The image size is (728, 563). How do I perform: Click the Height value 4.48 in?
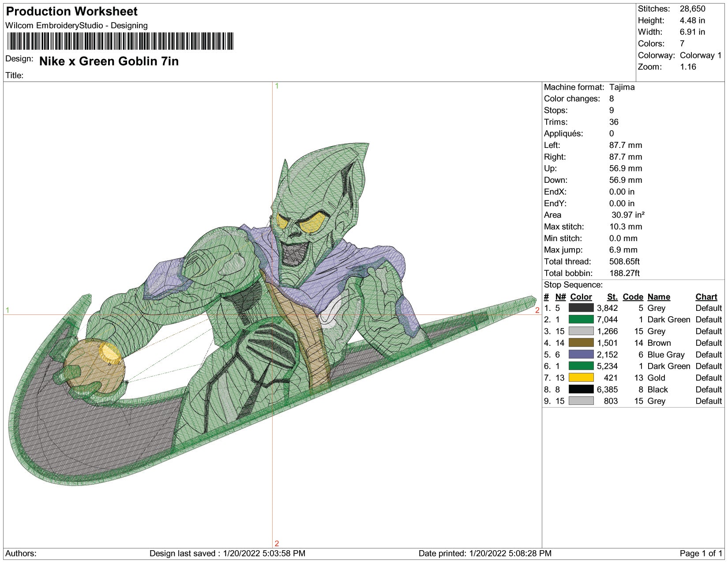692,20
